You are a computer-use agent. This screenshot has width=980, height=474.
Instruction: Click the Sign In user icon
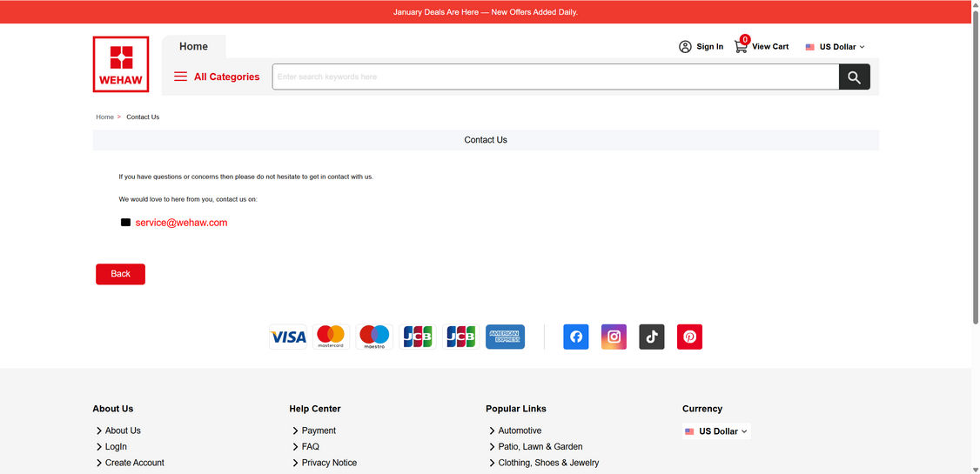coord(685,47)
